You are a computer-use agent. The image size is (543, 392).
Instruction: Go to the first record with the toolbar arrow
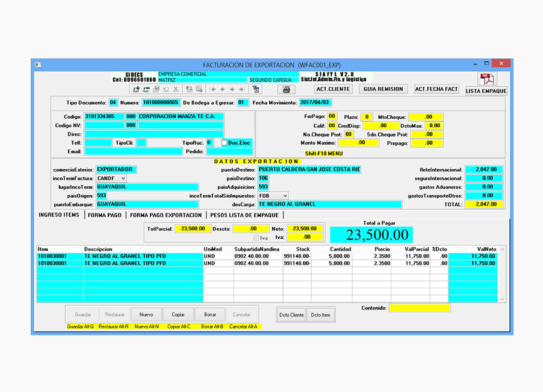pyautogui.click(x=213, y=89)
